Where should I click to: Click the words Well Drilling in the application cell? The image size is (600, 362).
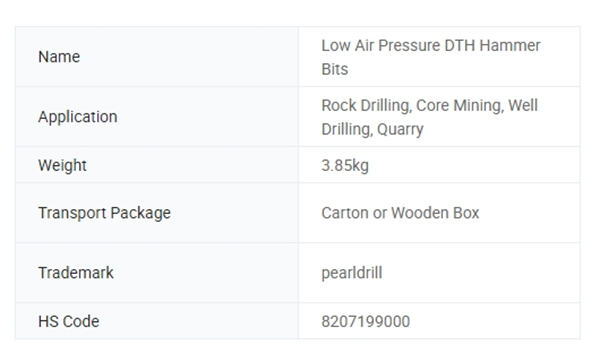pos(429,117)
